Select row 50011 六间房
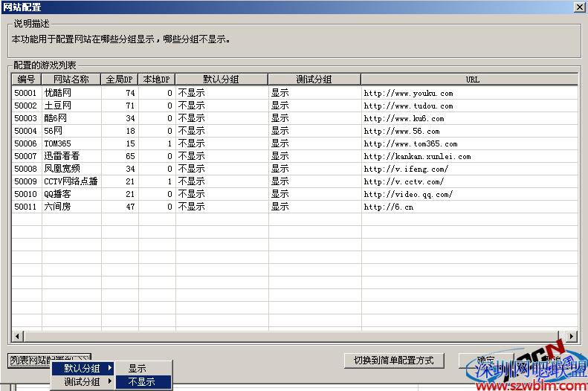The image size is (588, 391). tap(295, 207)
